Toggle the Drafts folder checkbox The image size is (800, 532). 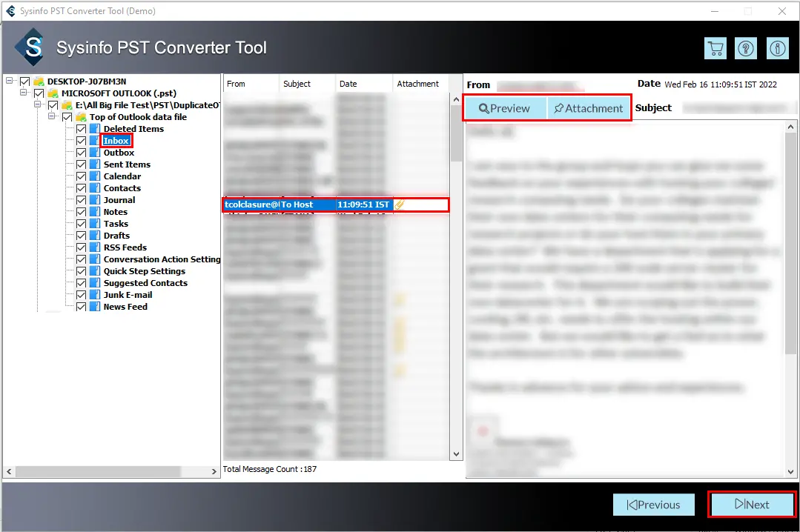point(82,236)
